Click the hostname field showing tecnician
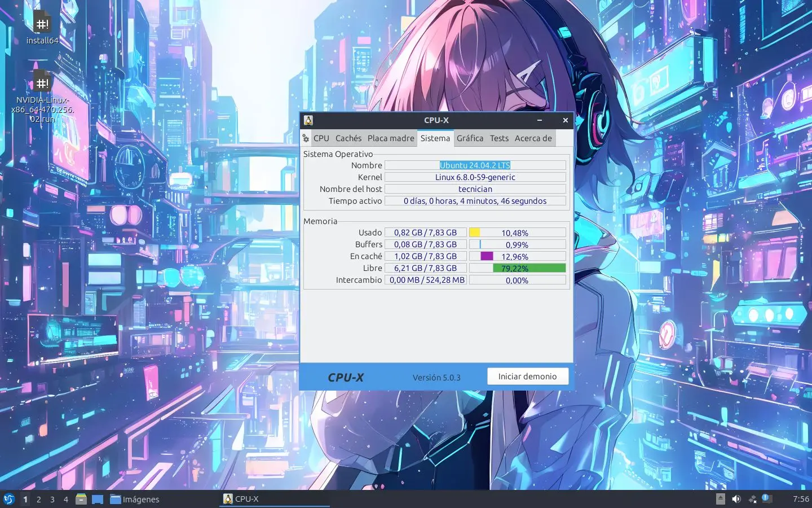The image size is (812, 508). coord(475,189)
